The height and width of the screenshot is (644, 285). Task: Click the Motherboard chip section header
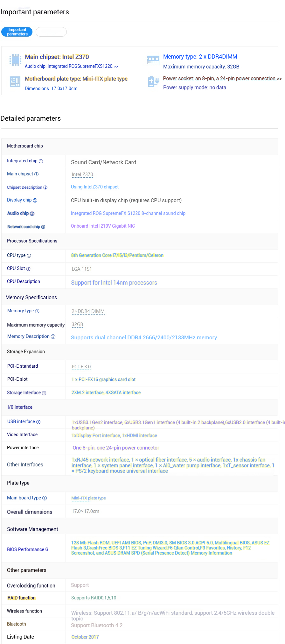(x=25, y=146)
